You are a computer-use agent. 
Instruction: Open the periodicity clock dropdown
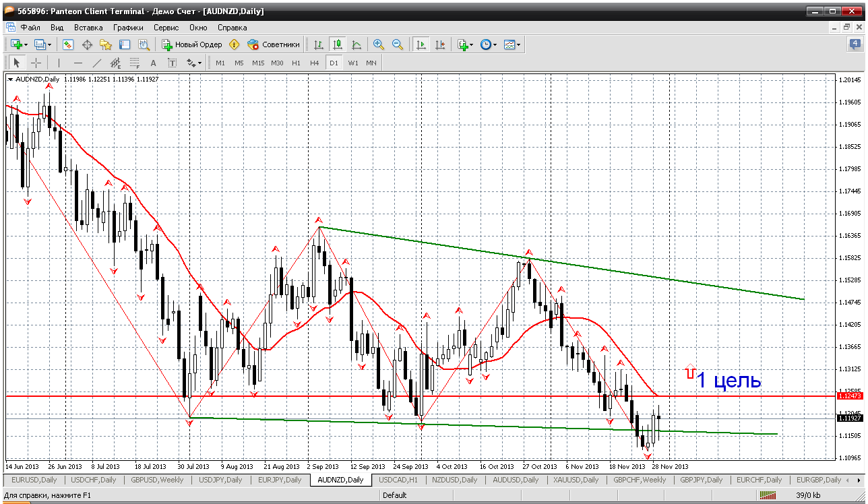[x=488, y=44]
